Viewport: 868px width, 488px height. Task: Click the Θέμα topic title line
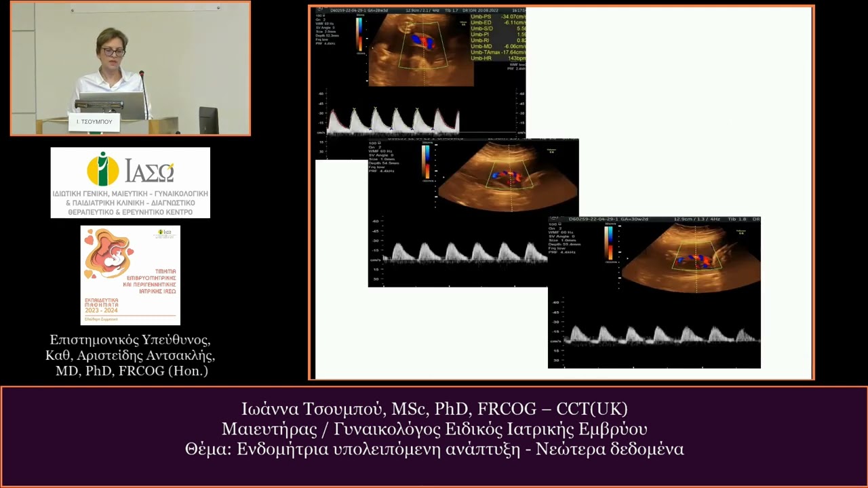tap(434, 449)
